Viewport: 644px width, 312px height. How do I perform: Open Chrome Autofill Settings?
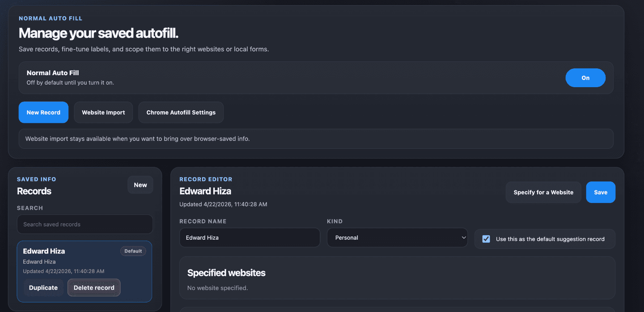(181, 112)
